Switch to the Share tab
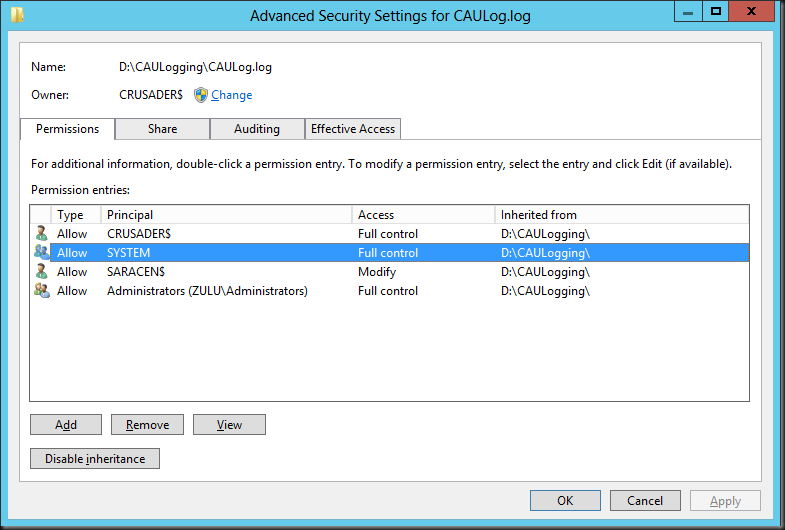This screenshot has width=785, height=530. click(x=162, y=129)
